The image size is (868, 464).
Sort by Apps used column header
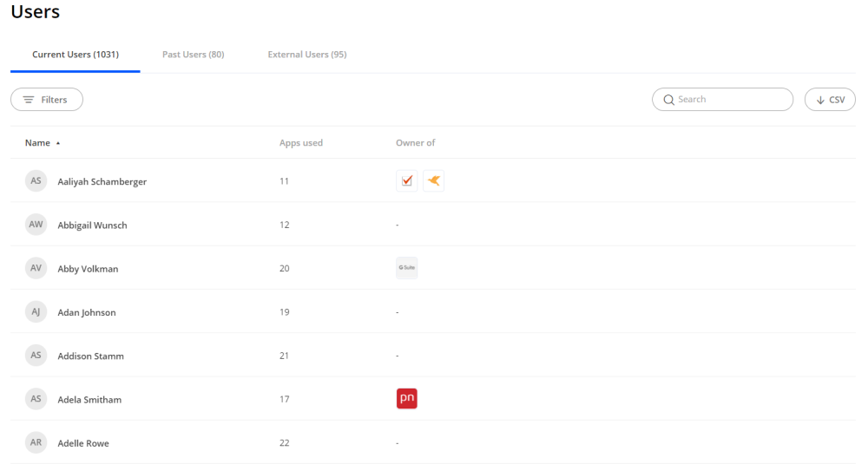[x=300, y=143]
